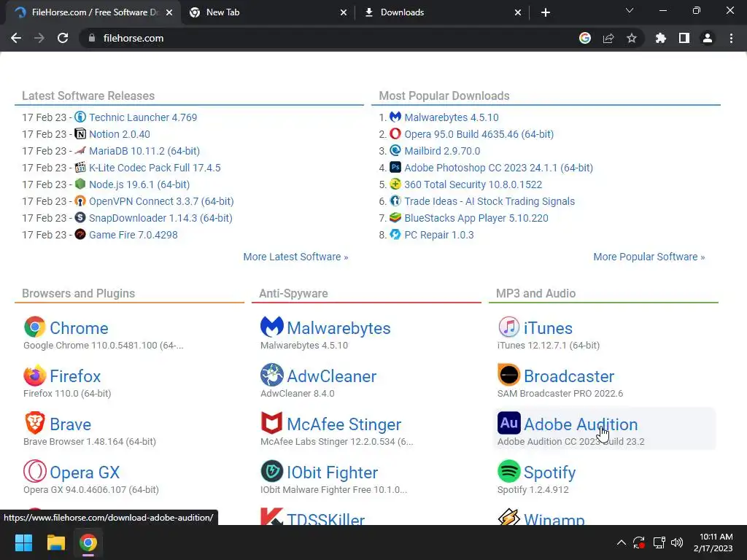This screenshot has width=747, height=560.
Task: Open the TDSSKiller title link
Action: (326, 518)
